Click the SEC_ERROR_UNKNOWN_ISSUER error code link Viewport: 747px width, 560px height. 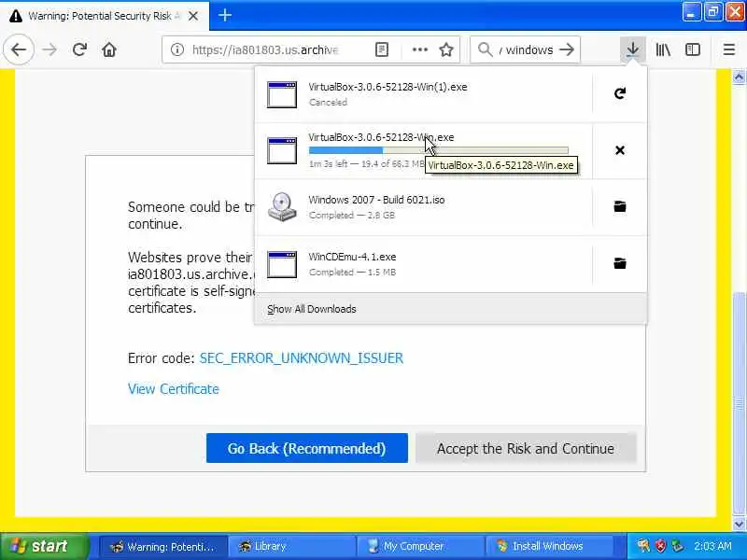(301, 358)
